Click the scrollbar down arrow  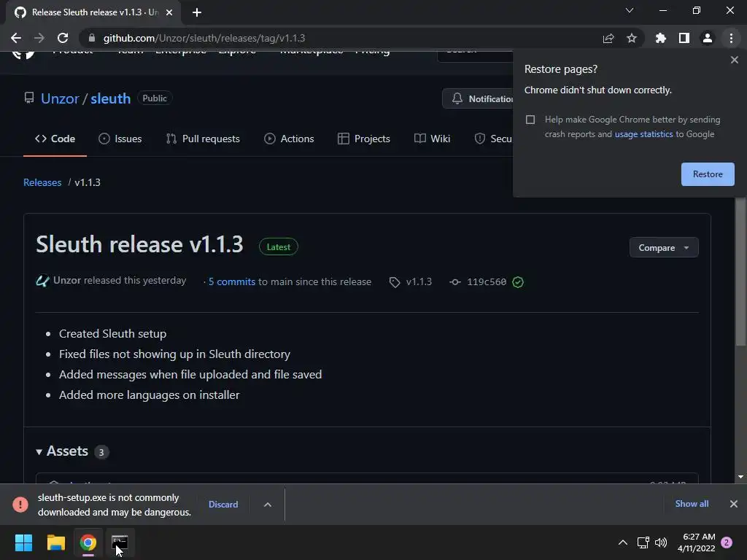point(740,477)
